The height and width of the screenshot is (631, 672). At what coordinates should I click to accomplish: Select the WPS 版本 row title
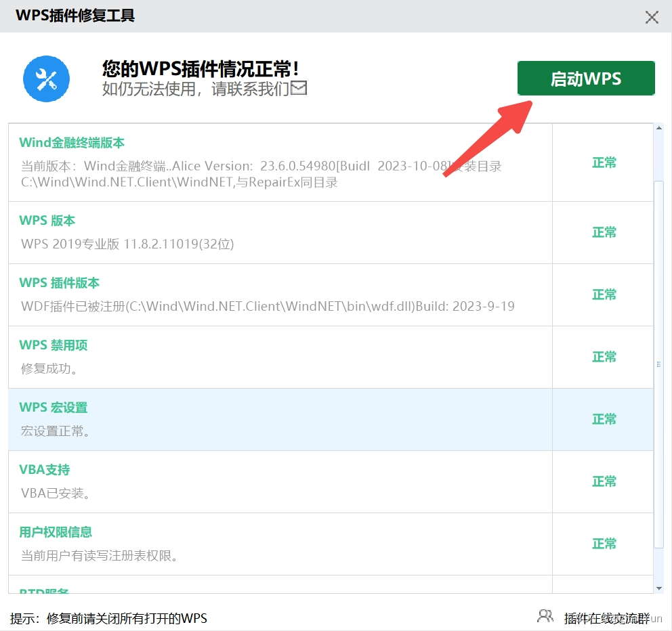pyautogui.click(x=47, y=221)
